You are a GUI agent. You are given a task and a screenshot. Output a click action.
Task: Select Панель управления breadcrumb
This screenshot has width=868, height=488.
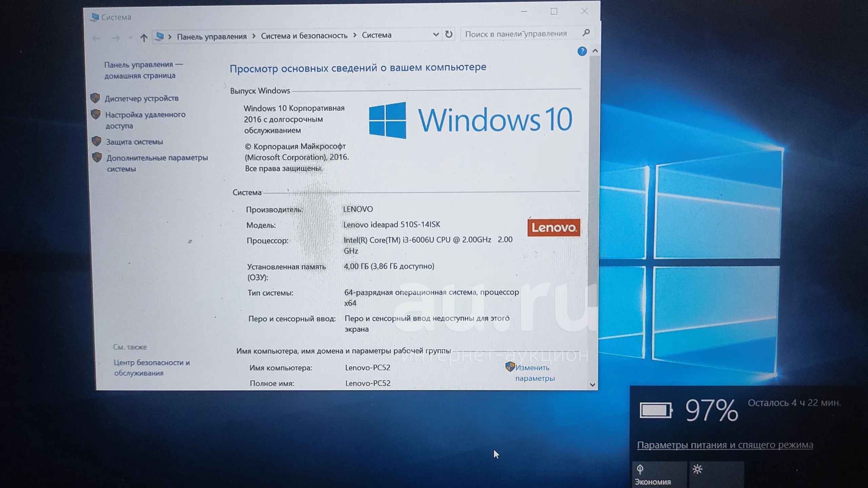(212, 36)
